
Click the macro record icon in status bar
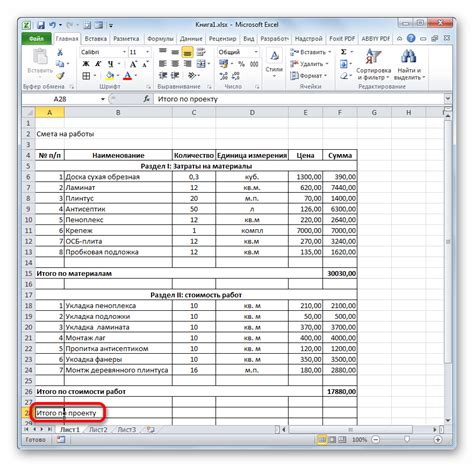click(x=61, y=440)
